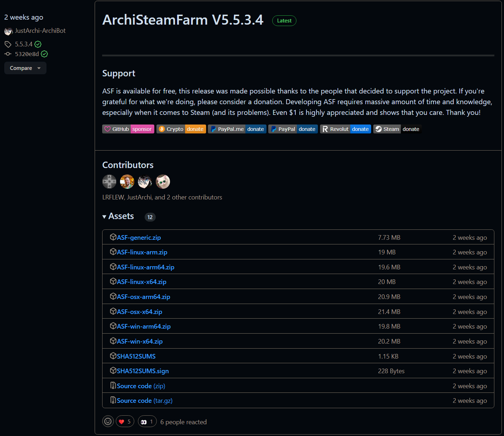This screenshot has width=504, height=436.
Task: Click the PayPal donate badge
Action: coord(293,129)
